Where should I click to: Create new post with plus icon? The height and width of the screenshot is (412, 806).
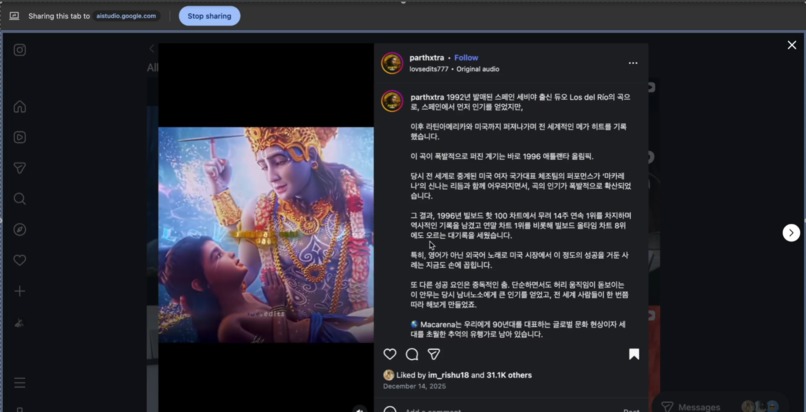coord(20,291)
